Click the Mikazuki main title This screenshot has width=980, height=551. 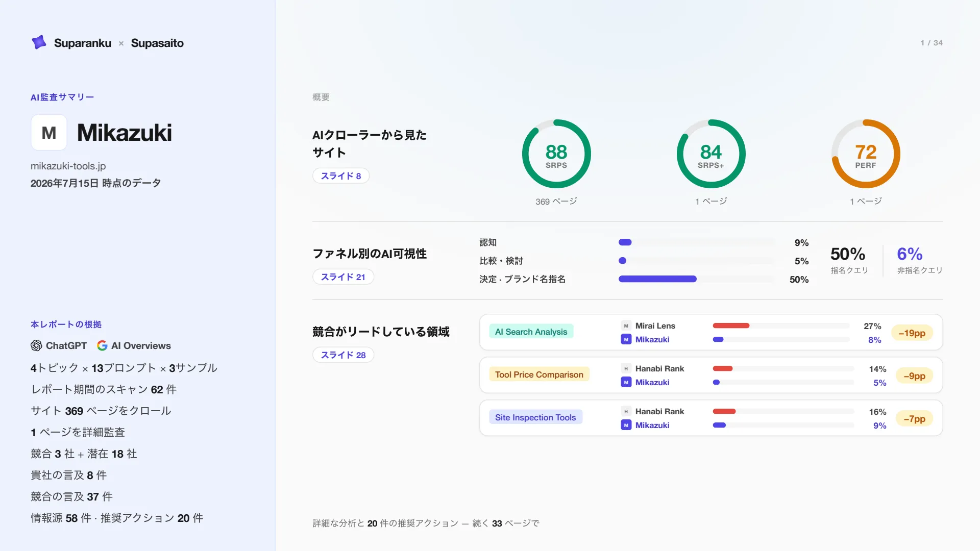125,133
